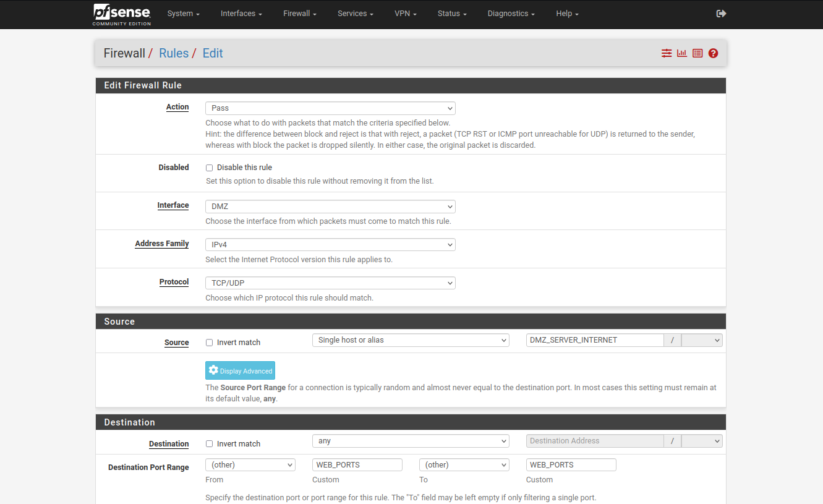823x504 pixels.
Task: Check Invert match for Destination
Action: click(209, 444)
